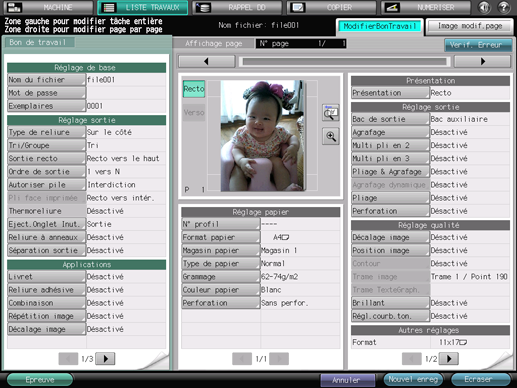Open Eject.Onglet Inut. setting
The height and width of the screenshot is (388, 517).
[x=46, y=224]
